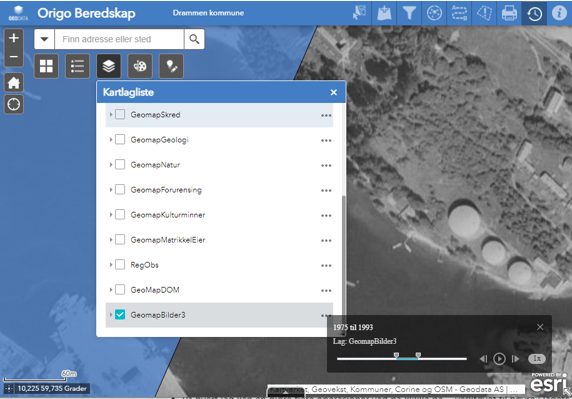Expand the GeomapSkred layer tree
Viewport: 572px width, 399px height.
click(x=111, y=115)
